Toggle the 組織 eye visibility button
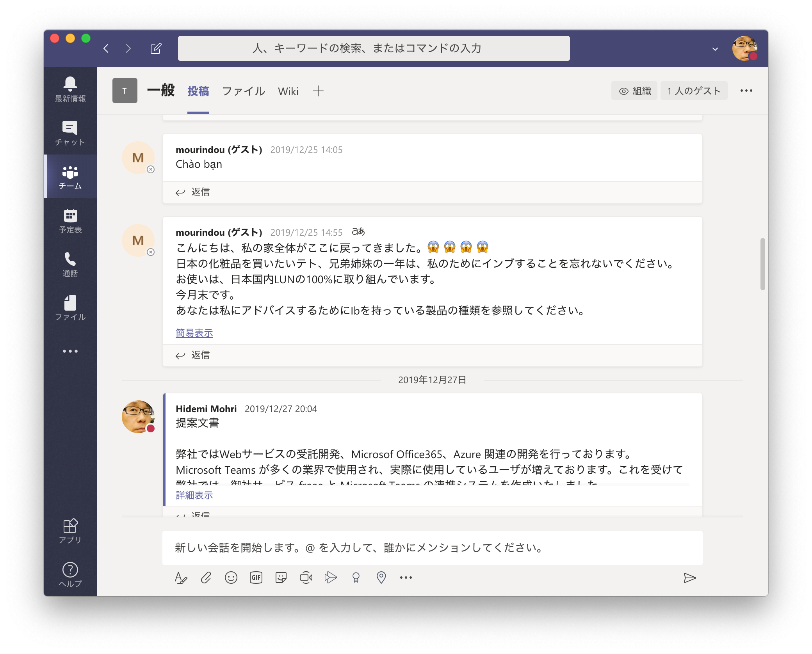This screenshot has height=654, width=812. pyautogui.click(x=634, y=91)
